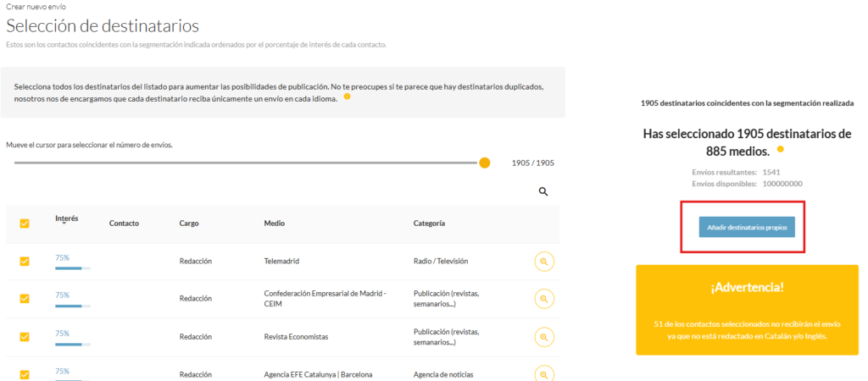Uncheck the Telemadrid row checkbox
The height and width of the screenshot is (381, 868).
point(25,262)
